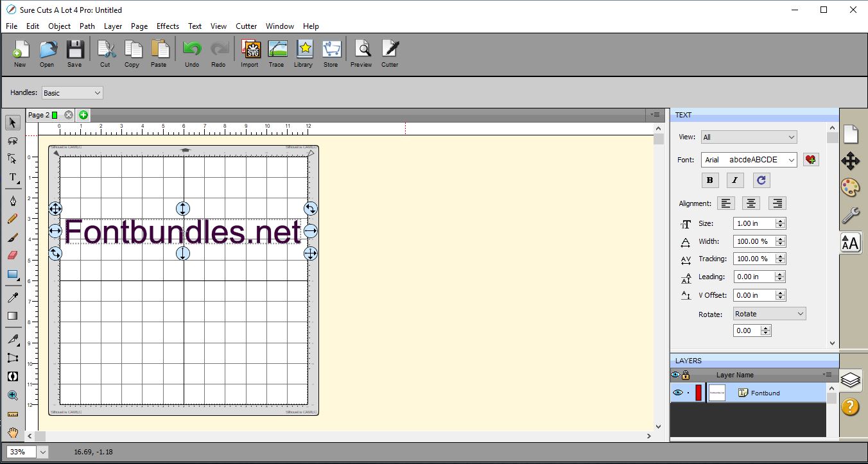Select the Ruler measure tool

point(13,415)
